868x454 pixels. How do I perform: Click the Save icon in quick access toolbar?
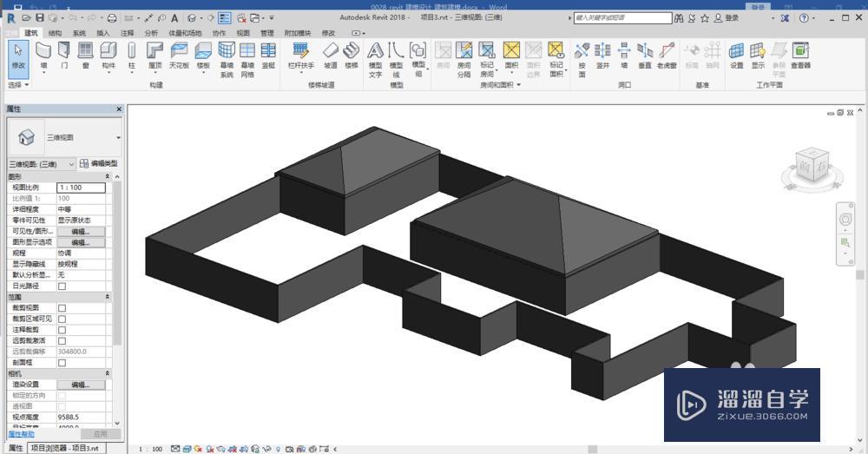click(x=40, y=18)
